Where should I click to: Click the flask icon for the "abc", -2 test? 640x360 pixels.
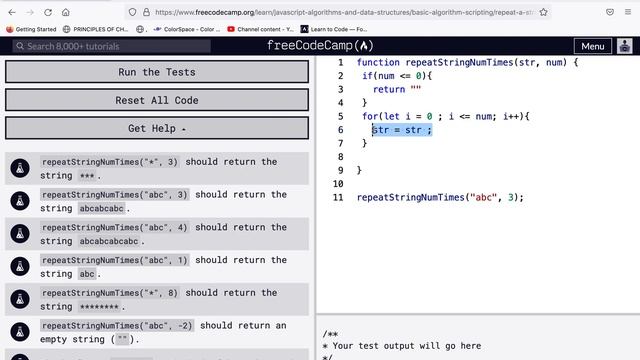click(20, 332)
